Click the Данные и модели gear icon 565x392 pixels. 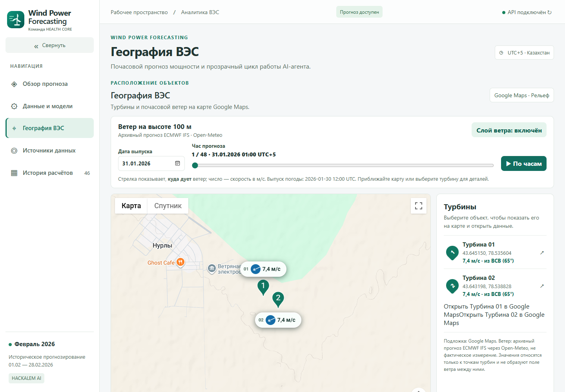click(14, 106)
